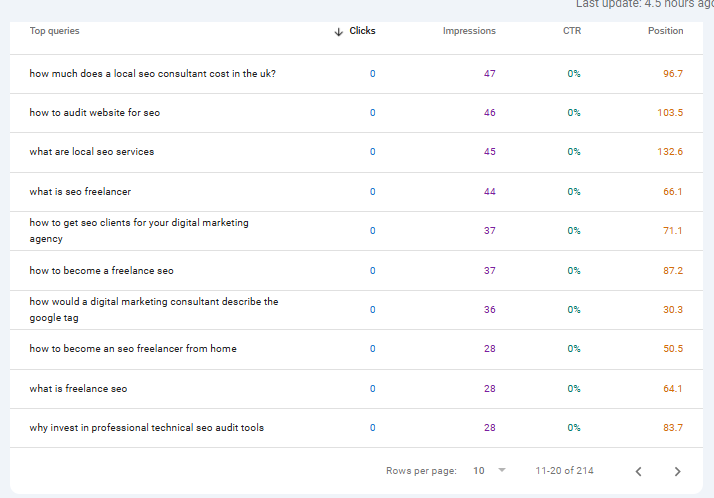This screenshot has width=714, height=498.
Task: Select query 'what is freelance seo'
Action: [x=78, y=389]
